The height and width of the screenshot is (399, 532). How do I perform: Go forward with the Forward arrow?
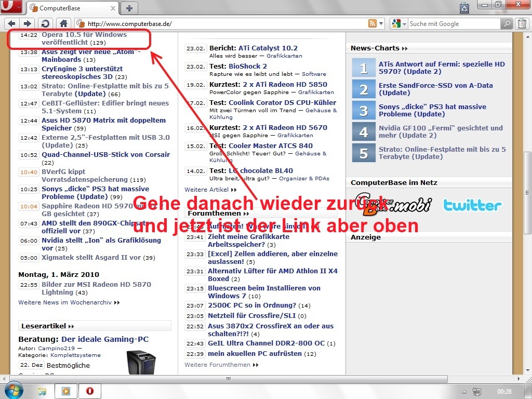tap(28, 23)
